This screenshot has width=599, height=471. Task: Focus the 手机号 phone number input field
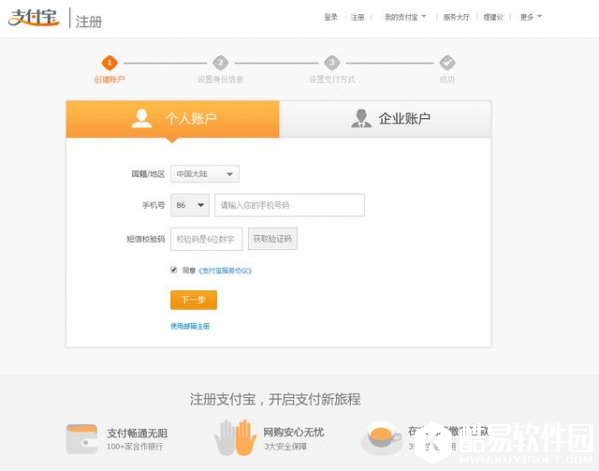coord(290,205)
